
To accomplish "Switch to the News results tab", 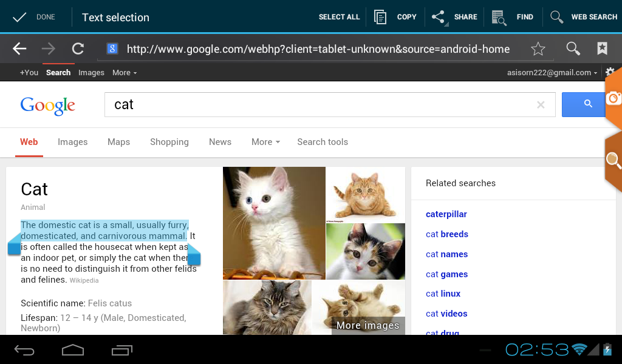I will click(x=220, y=142).
